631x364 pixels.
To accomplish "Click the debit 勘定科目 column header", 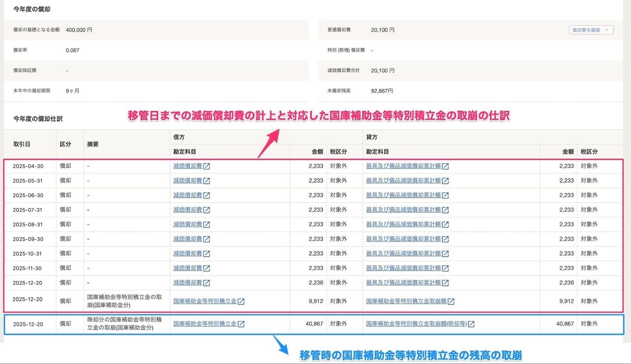I will point(185,152).
